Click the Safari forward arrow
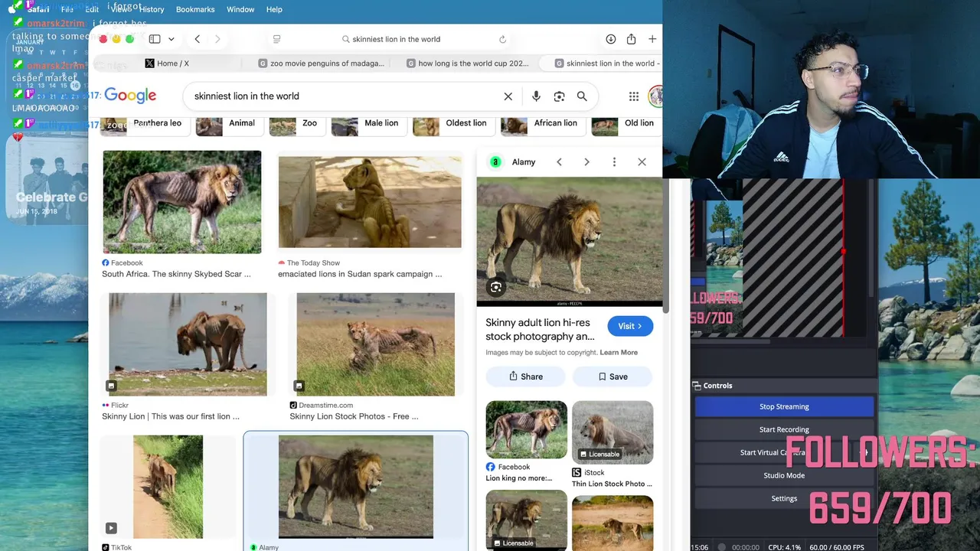Screen dimensions: 980x551 [x=217, y=39]
